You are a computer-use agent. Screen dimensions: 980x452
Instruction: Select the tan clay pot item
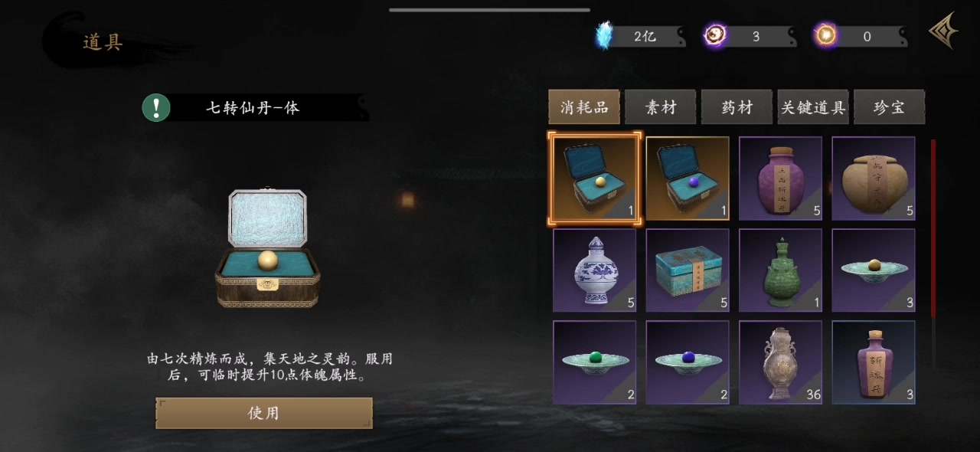click(874, 179)
